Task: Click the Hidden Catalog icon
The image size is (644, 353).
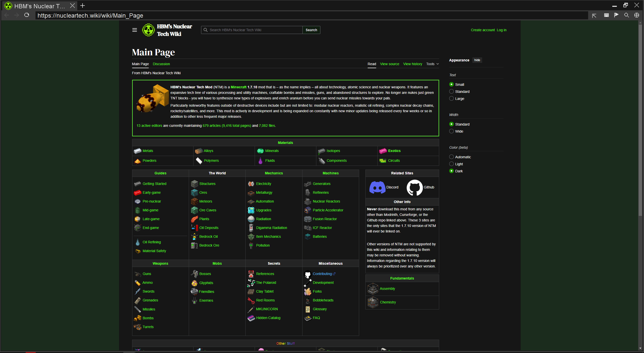Action: coord(251,318)
